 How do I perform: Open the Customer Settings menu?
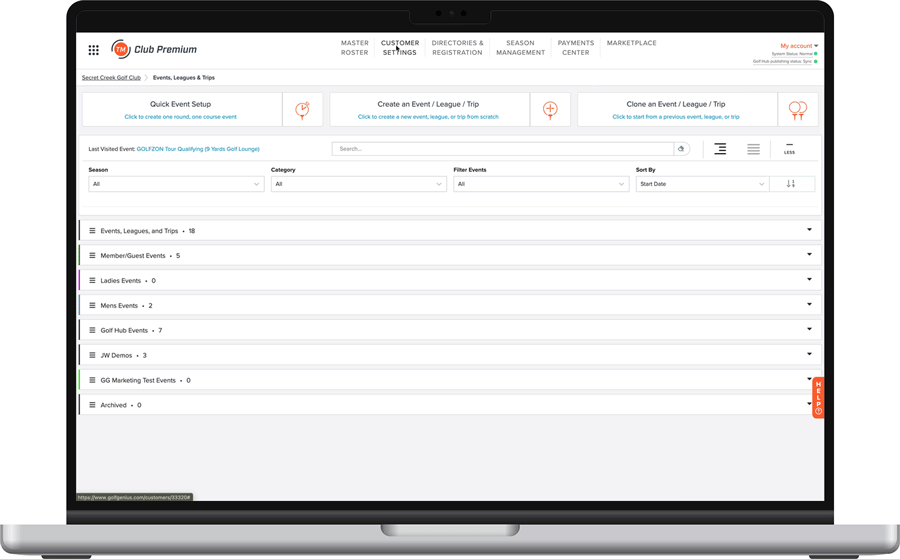[400, 48]
